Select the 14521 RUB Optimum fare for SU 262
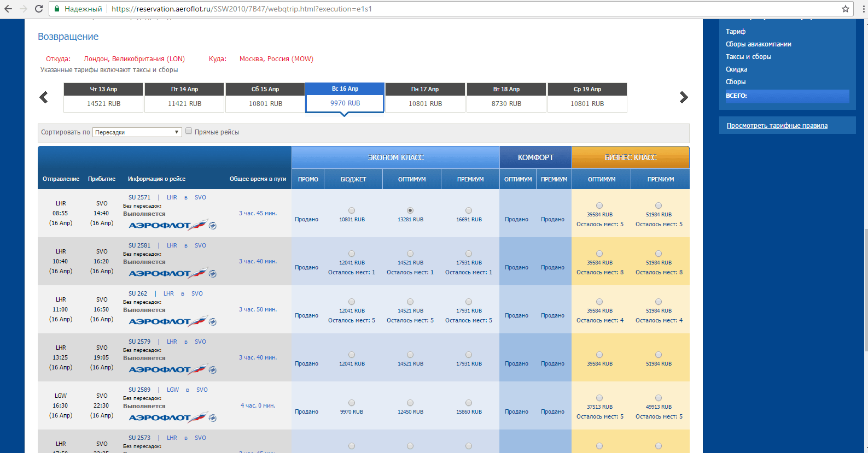Screen dimensions: 868x453 click(410, 302)
